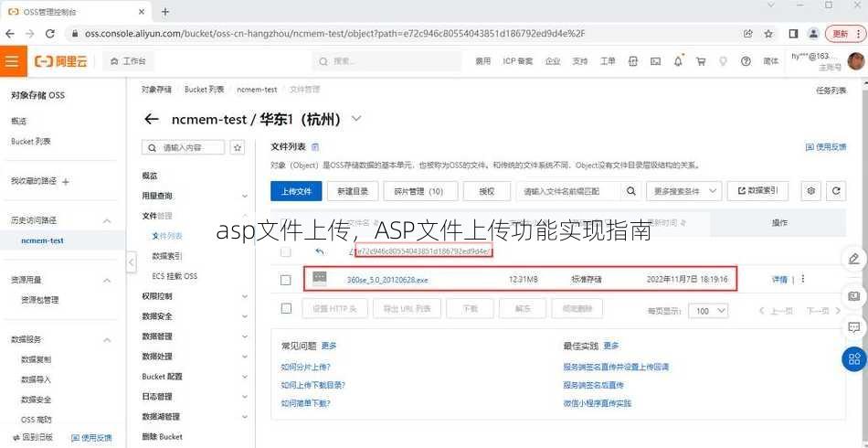The image size is (868, 448).
Task: Click the star favorite icon beside bucket search
Action: point(238,148)
